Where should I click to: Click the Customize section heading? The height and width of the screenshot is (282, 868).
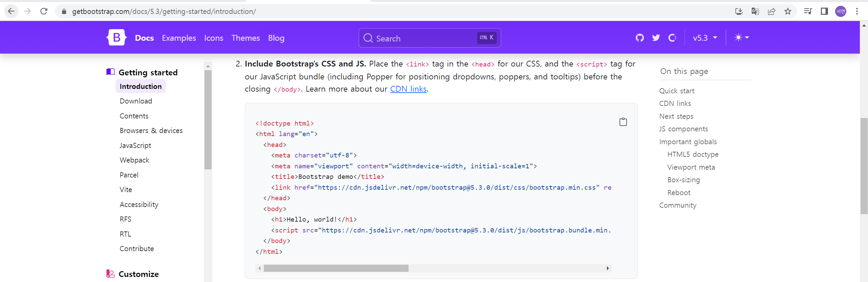(139, 274)
